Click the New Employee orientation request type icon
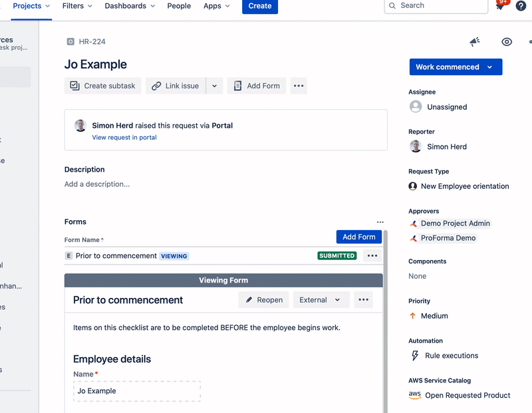 412,186
